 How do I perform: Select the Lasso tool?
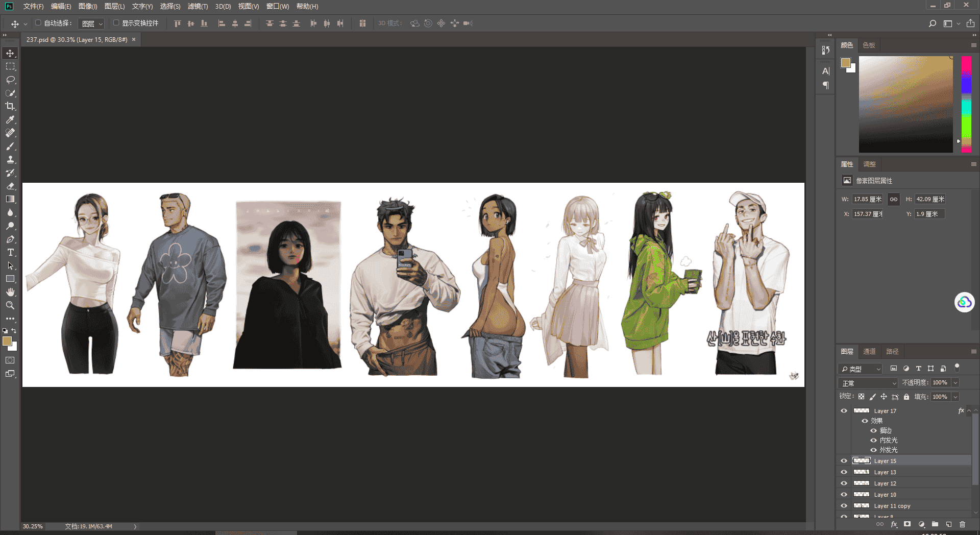(x=10, y=80)
